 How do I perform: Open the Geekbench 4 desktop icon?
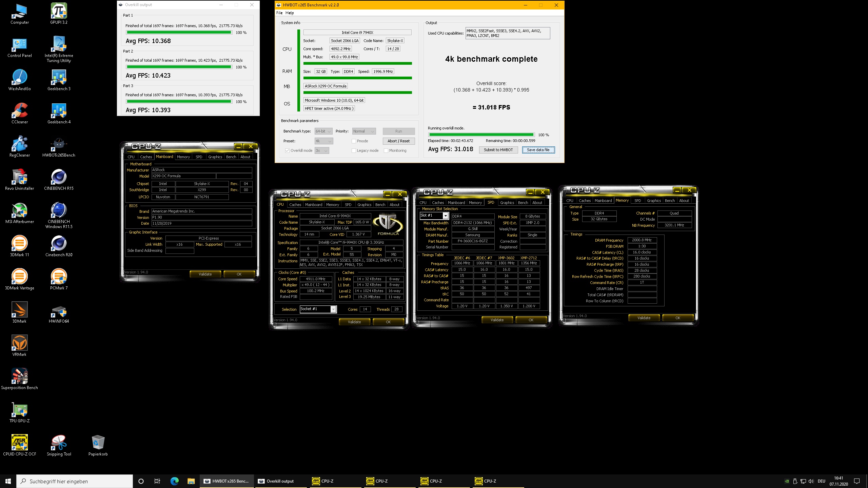(x=59, y=113)
